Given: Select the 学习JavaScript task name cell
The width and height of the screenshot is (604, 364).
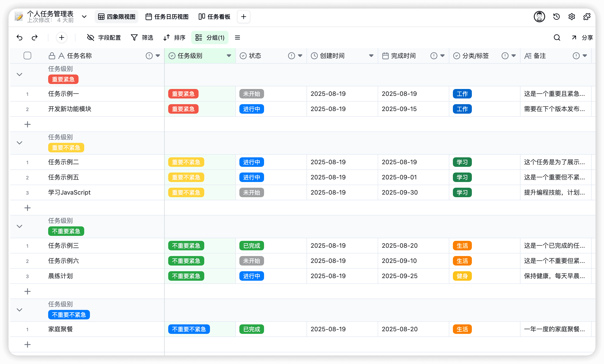Looking at the screenshot, I should pos(87,193).
